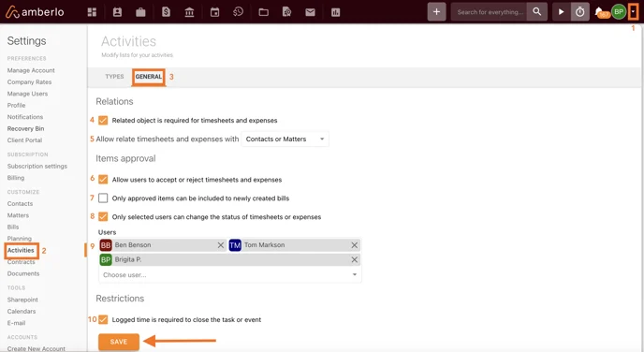This screenshot has height=352, width=644.
Task: Click Tom Markson TM avatar chip
Action: [235, 245]
